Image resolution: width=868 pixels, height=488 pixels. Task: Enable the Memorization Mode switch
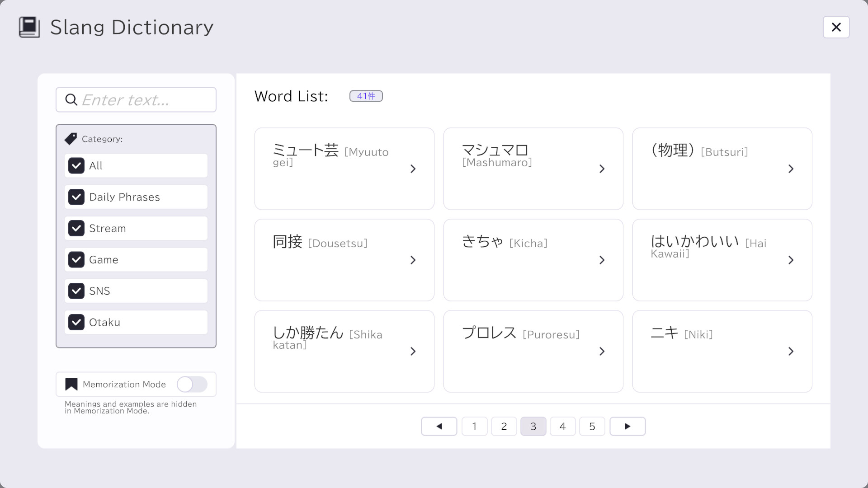point(192,385)
